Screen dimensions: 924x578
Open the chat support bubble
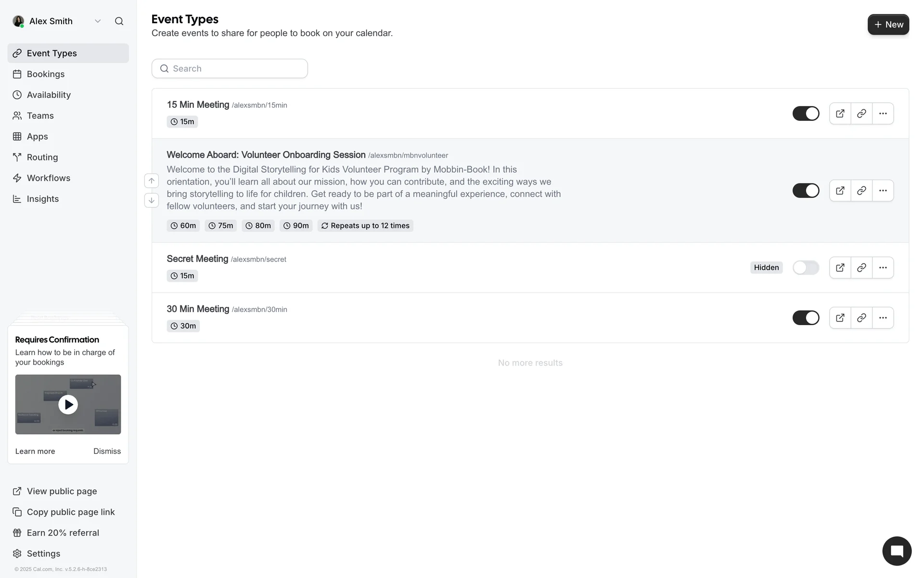[897, 551]
